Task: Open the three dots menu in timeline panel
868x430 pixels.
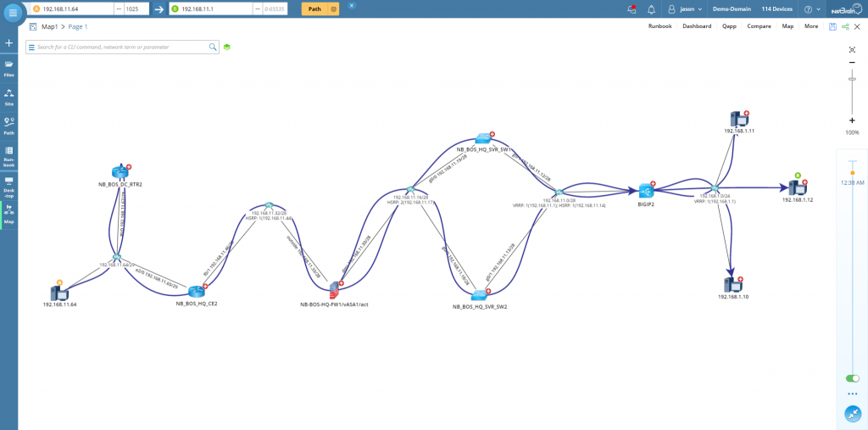Action: [x=853, y=394]
